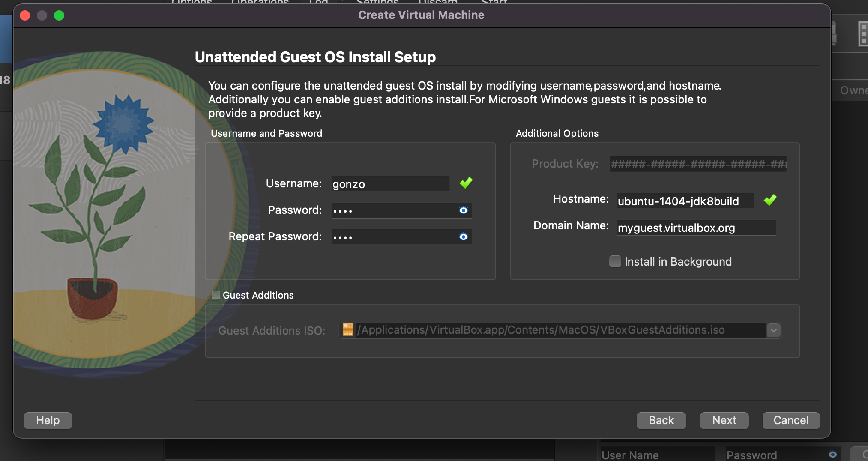Click the Hostname field ubuntu-1404-jdk8build
Image resolution: width=868 pixels, height=461 pixels.
tap(685, 201)
